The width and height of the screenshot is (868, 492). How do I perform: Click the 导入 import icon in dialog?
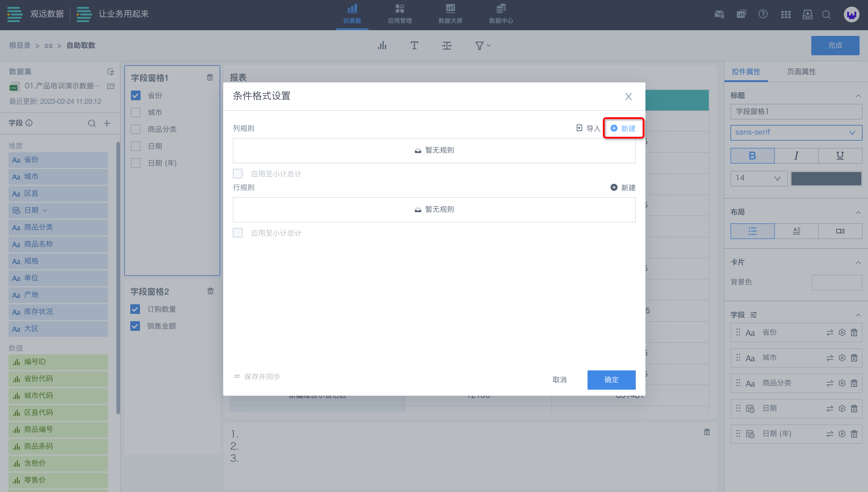[579, 128]
